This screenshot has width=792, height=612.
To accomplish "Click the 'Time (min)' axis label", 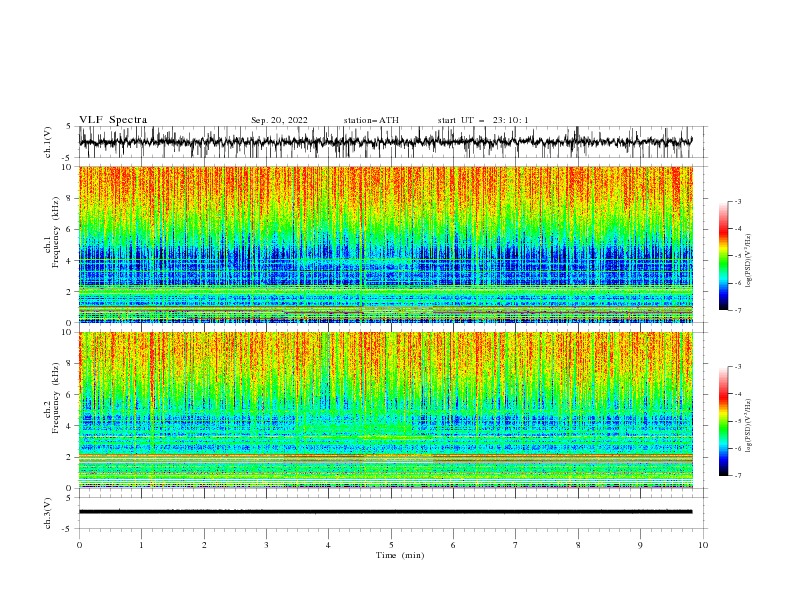I will pyautogui.click(x=400, y=555).
